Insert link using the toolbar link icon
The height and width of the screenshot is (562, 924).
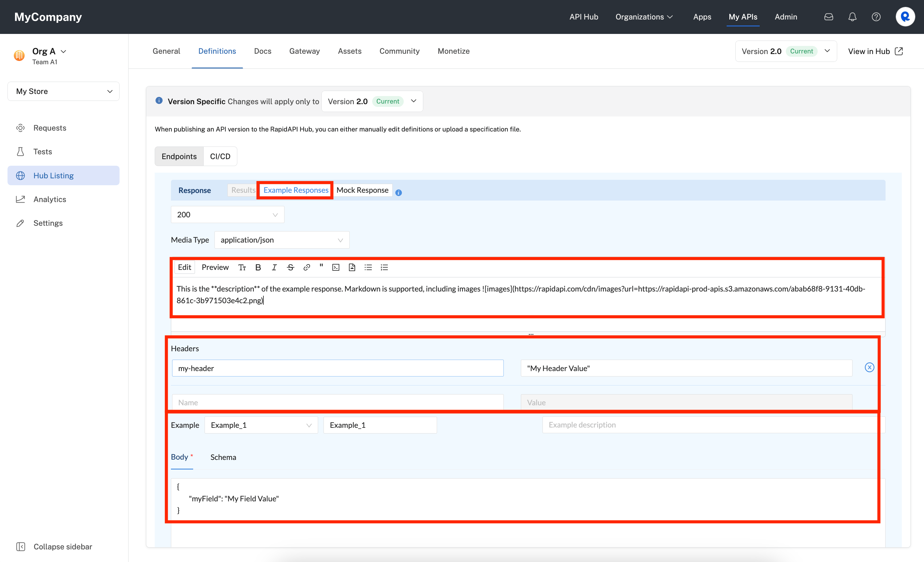click(x=306, y=267)
